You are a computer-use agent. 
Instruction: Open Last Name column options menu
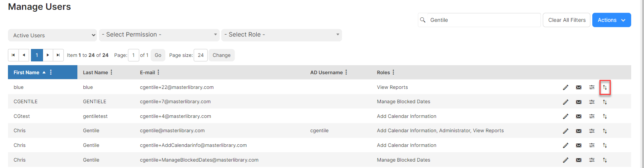tap(111, 72)
